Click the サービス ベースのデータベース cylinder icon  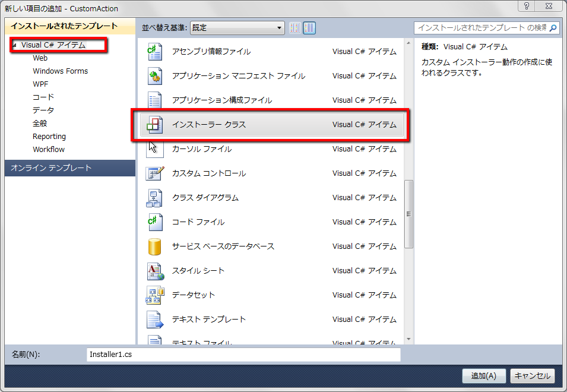click(155, 246)
